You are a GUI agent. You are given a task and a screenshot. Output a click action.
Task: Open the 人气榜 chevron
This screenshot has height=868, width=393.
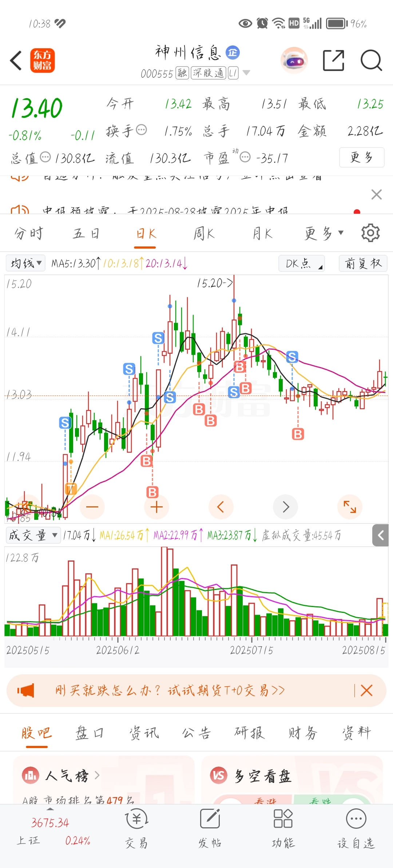point(97,776)
